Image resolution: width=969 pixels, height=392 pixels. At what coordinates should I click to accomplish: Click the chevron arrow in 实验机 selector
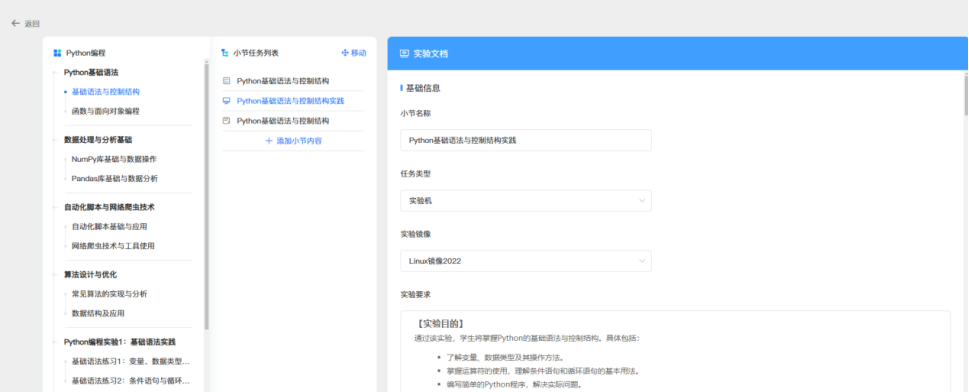[x=641, y=200]
